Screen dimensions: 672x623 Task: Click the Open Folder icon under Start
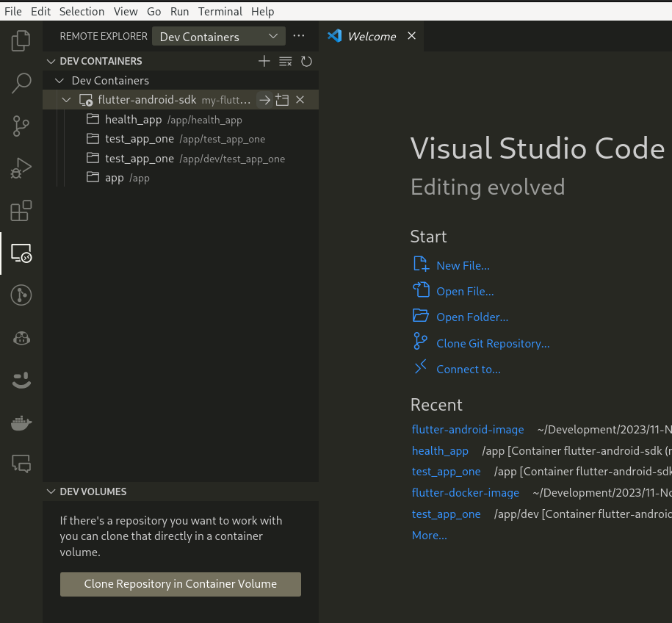[420, 316]
